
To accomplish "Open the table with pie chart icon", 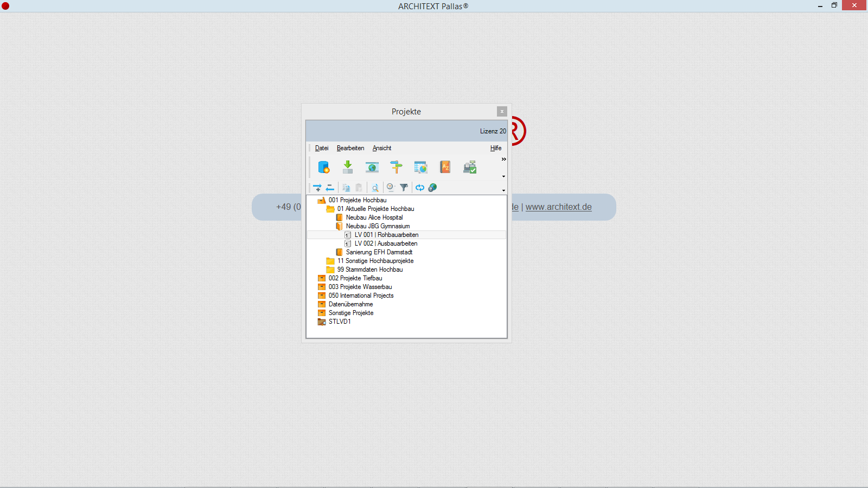I will [x=420, y=167].
